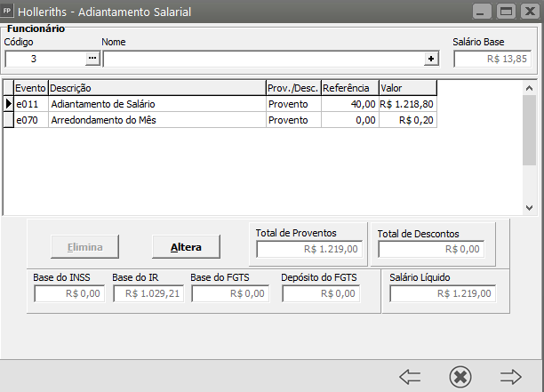Click the FP application icon in title bar
Screen dimensions: 544x392
click(10, 12)
